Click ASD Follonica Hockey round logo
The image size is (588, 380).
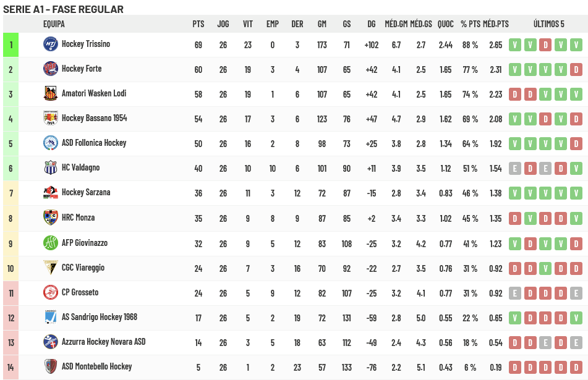pyautogui.click(x=50, y=143)
